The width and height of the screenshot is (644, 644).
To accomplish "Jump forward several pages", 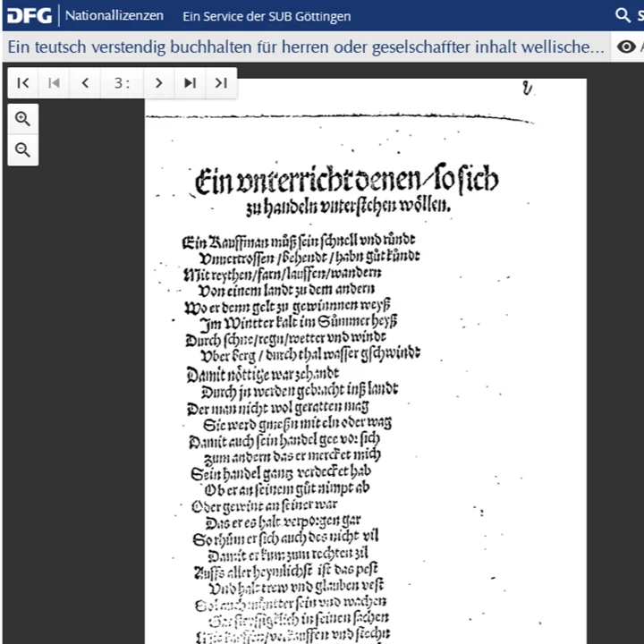I will point(190,83).
